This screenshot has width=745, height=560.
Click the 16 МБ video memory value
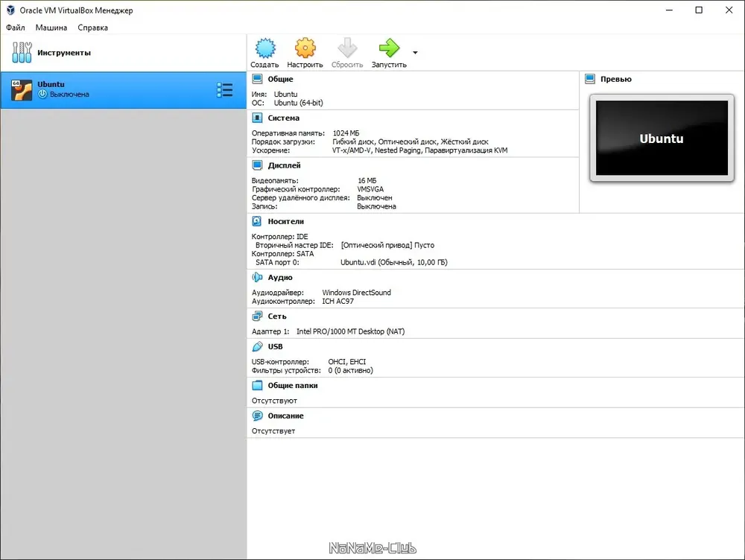point(367,181)
